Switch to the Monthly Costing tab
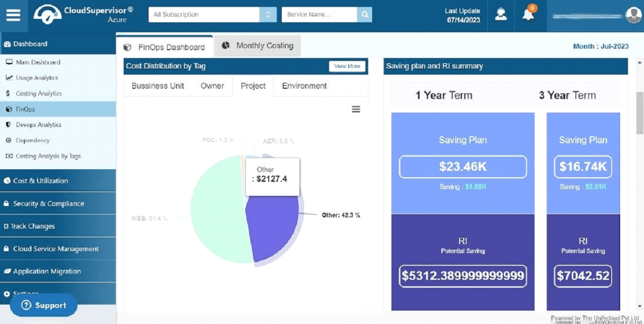 257,46
